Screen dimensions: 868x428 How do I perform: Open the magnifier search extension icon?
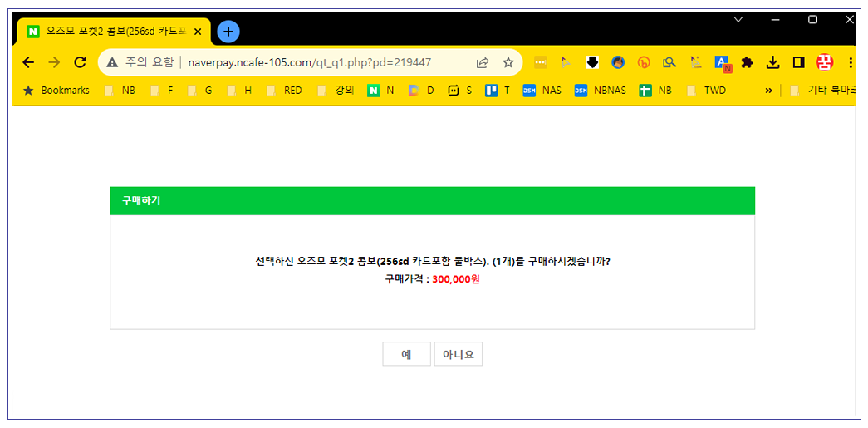[x=669, y=62]
